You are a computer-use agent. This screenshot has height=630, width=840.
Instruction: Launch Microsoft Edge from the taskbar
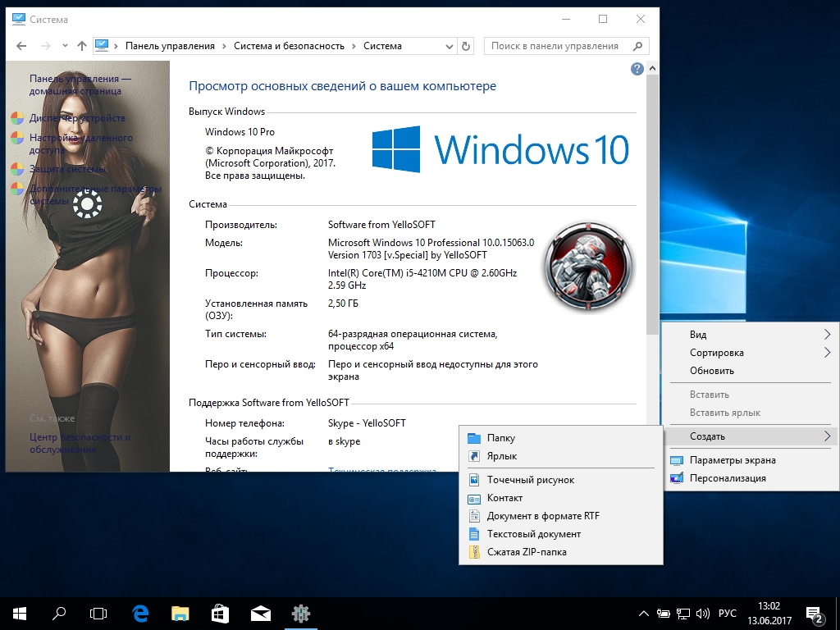coord(140,614)
